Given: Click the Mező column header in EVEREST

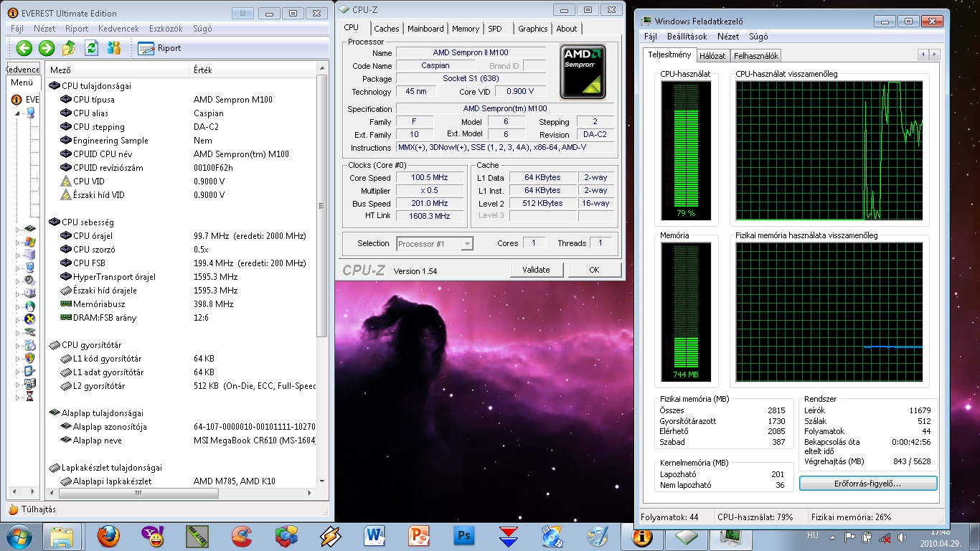Looking at the screenshot, I should 118,70.
